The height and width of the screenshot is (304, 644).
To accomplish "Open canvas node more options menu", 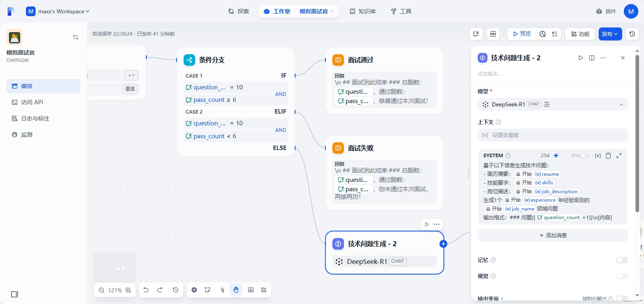I will coord(436,224).
